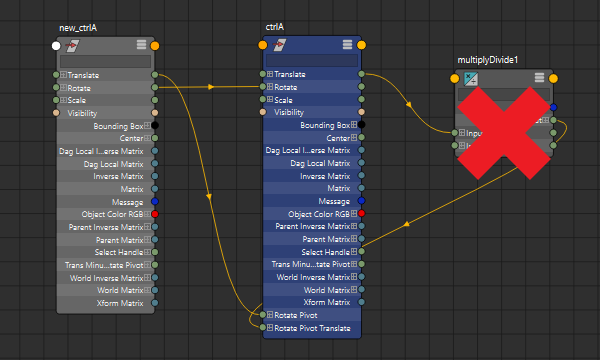Click the orange output port atop ctrlA

tap(362, 45)
